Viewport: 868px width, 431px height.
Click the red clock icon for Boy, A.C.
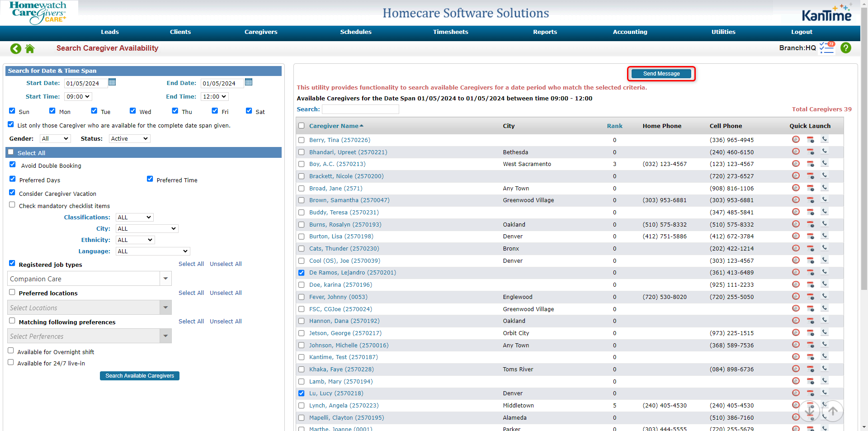(796, 164)
